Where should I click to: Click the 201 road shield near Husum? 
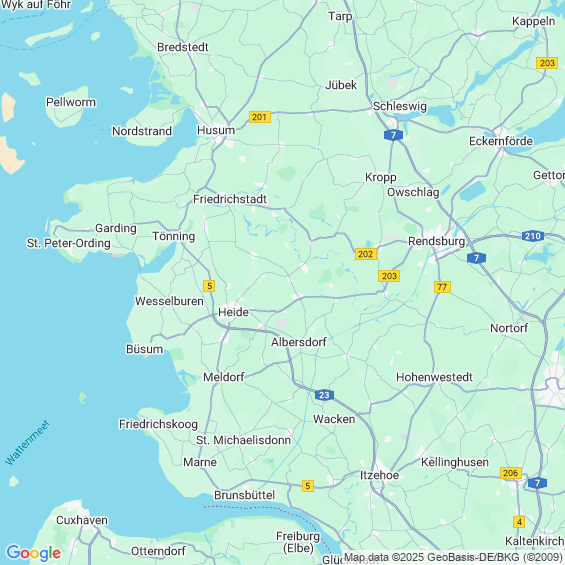259,117
